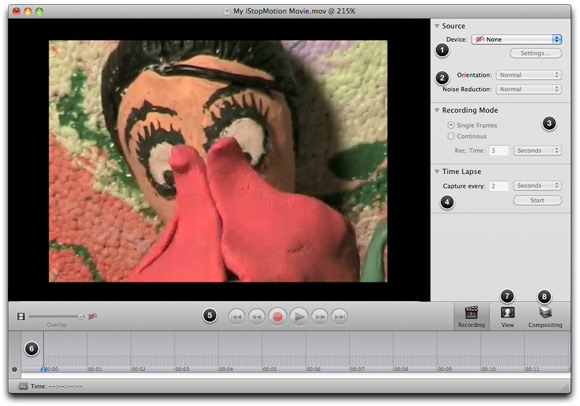This screenshot has width=580, height=406.
Task: Click the Capture every input field
Action: [x=499, y=186]
